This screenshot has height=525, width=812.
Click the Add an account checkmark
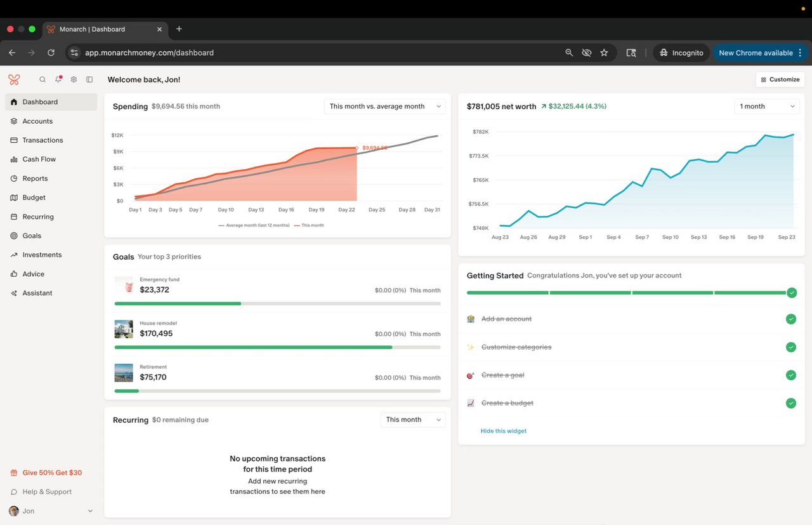(x=790, y=319)
